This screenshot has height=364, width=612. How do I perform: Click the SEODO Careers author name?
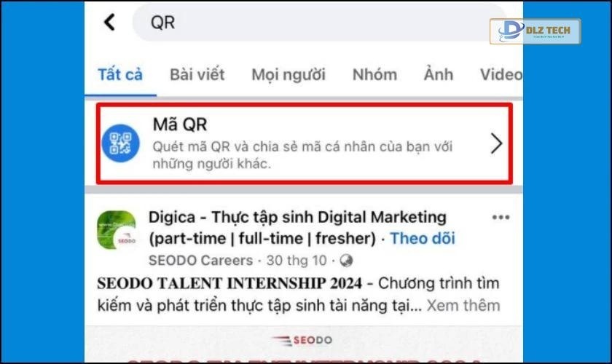[x=200, y=260]
